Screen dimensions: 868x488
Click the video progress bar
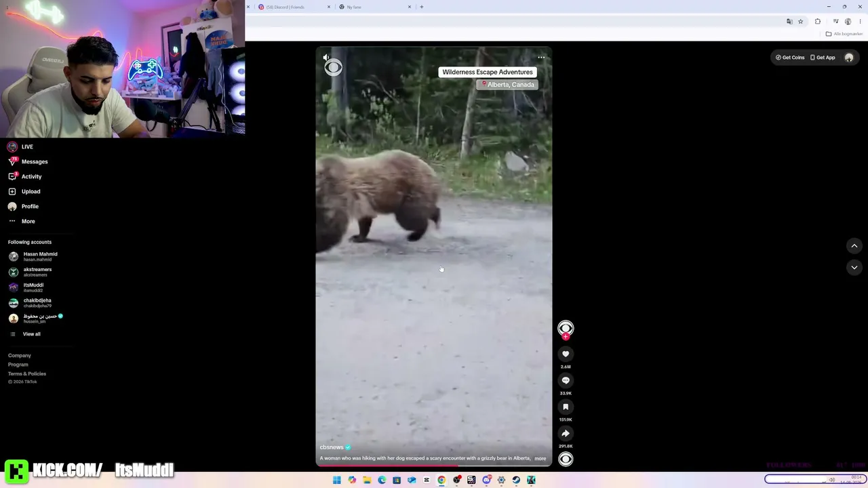[434, 465]
